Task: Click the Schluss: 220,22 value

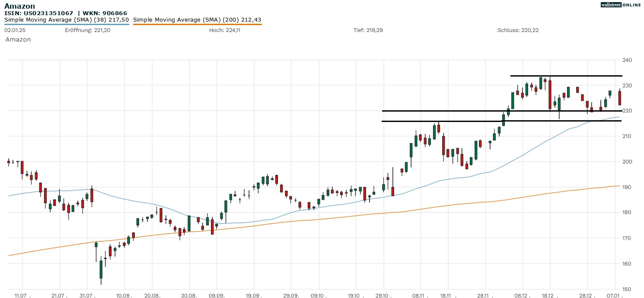Action: [x=518, y=30]
